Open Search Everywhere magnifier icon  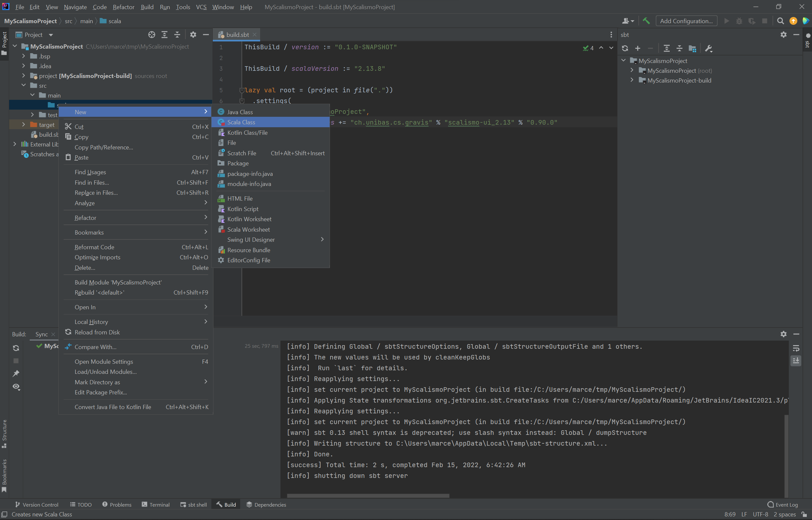[780, 21]
